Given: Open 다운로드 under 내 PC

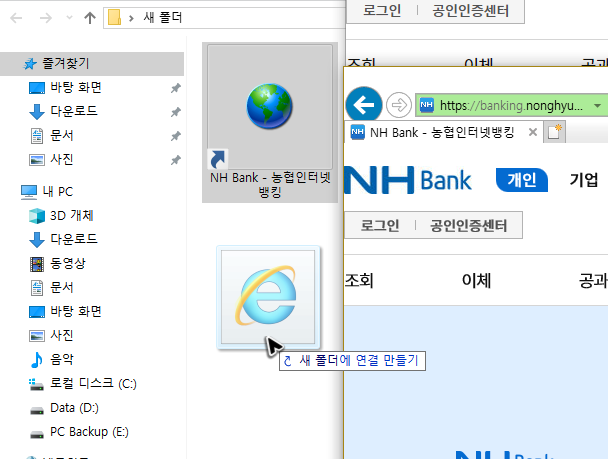Looking at the screenshot, I should [x=74, y=239].
